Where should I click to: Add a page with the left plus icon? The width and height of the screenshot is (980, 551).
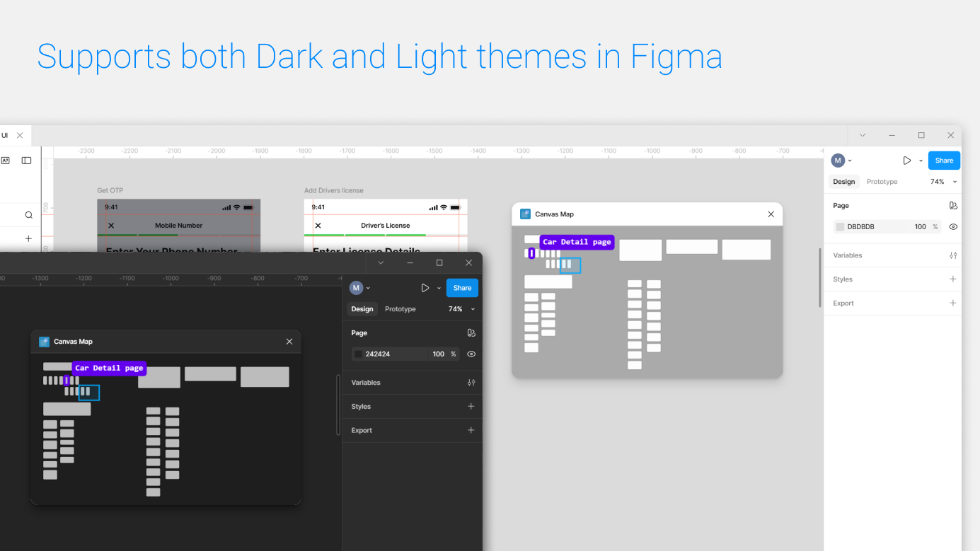tap(29, 238)
